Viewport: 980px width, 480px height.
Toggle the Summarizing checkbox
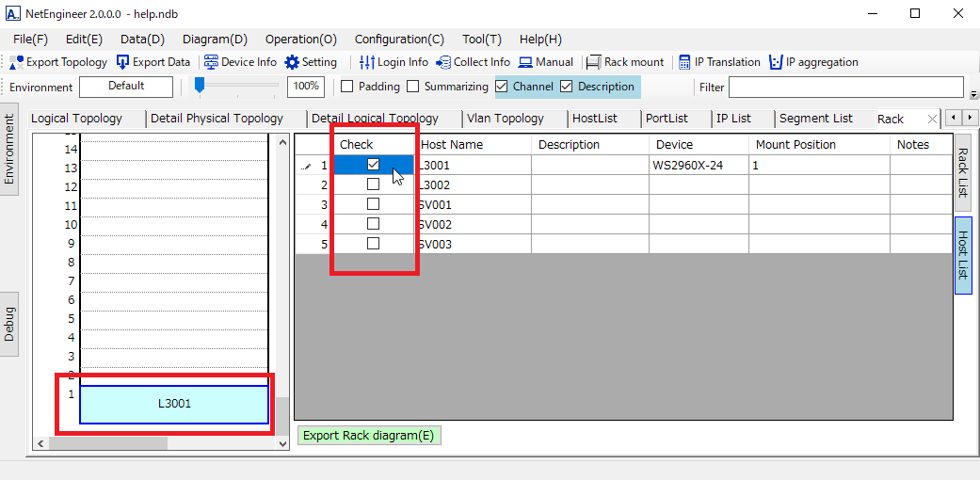412,87
